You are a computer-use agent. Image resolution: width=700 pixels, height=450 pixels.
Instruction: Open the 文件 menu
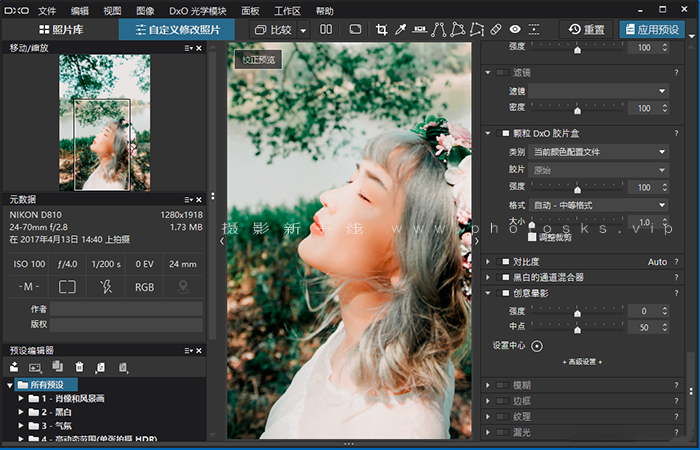[47, 11]
